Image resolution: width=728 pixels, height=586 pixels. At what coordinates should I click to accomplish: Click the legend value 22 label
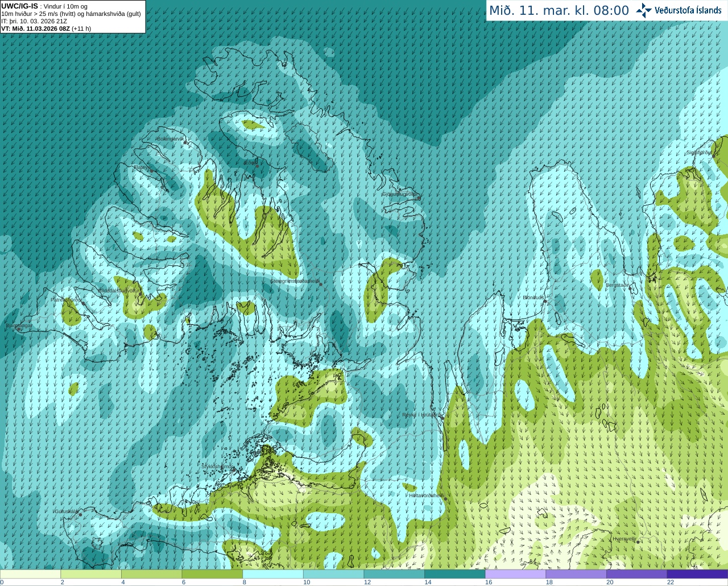[x=671, y=582]
